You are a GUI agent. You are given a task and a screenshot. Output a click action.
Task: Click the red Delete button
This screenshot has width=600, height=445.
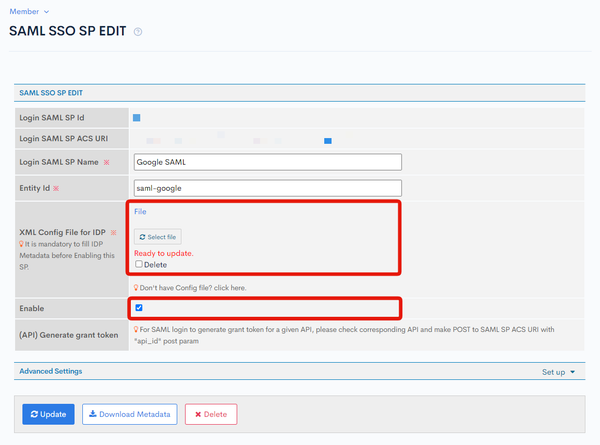(211, 414)
